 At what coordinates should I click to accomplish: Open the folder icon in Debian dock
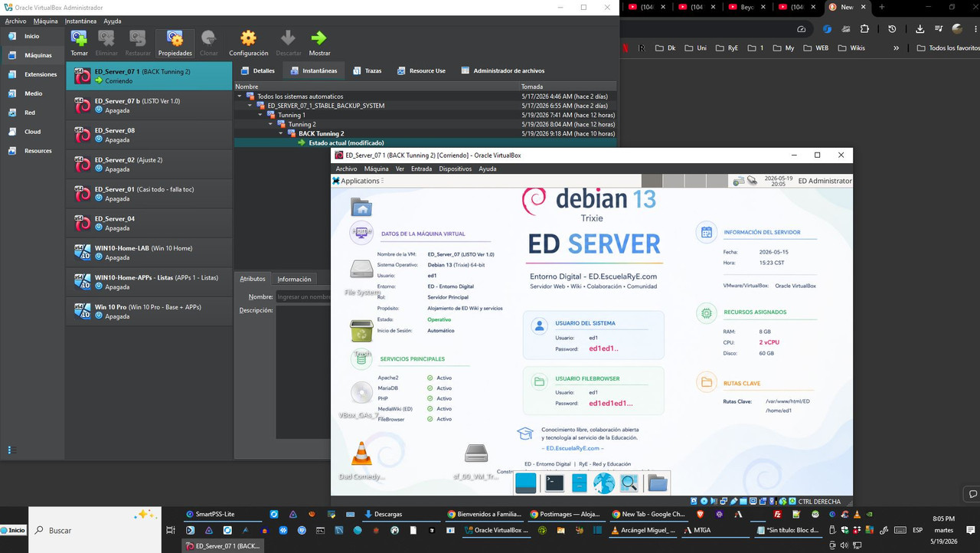(658, 483)
